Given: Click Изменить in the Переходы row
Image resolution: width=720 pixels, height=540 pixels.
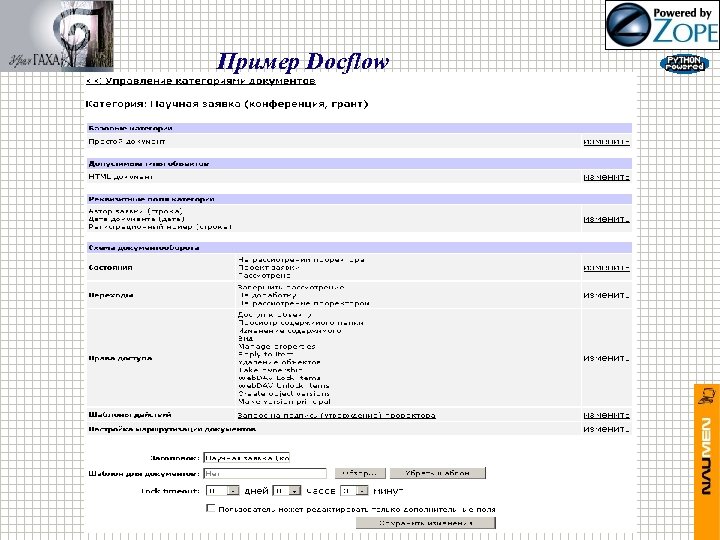Looking at the screenshot, I should (x=606, y=295).
